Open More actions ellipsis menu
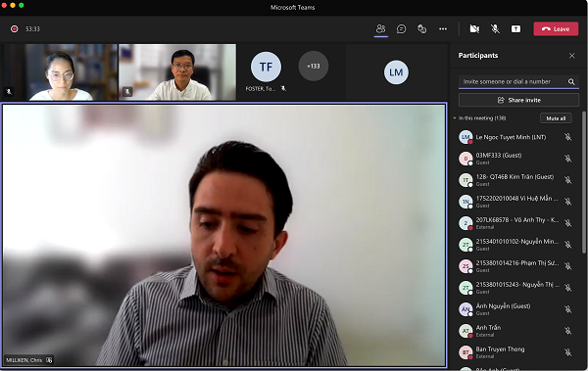 (x=443, y=28)
